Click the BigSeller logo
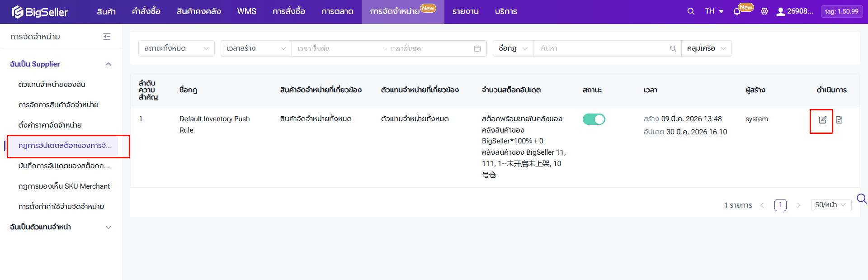The width and height of the screenshot is (868, 280). point(40,12)
